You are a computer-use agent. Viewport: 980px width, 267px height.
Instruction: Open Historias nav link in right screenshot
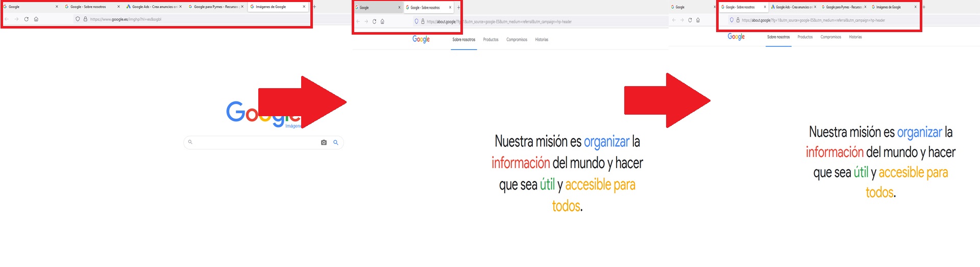coord(855,37)
